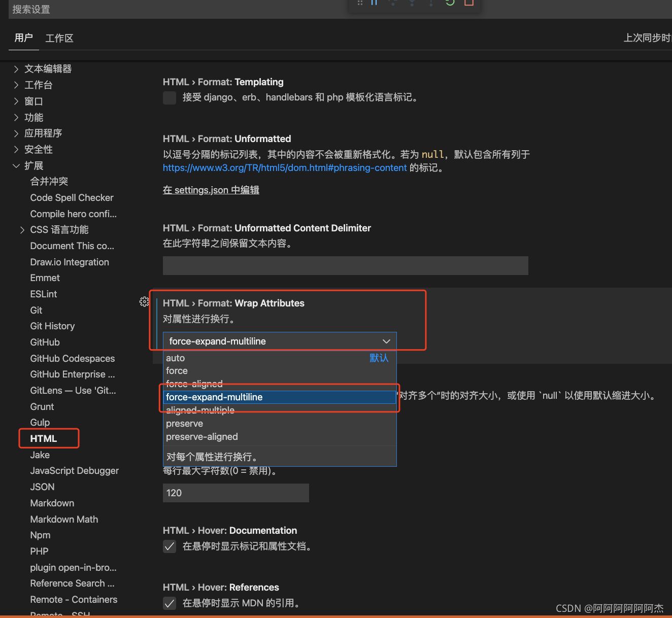Click the Unformatted Content Delimiter text field

coord(346,266)
